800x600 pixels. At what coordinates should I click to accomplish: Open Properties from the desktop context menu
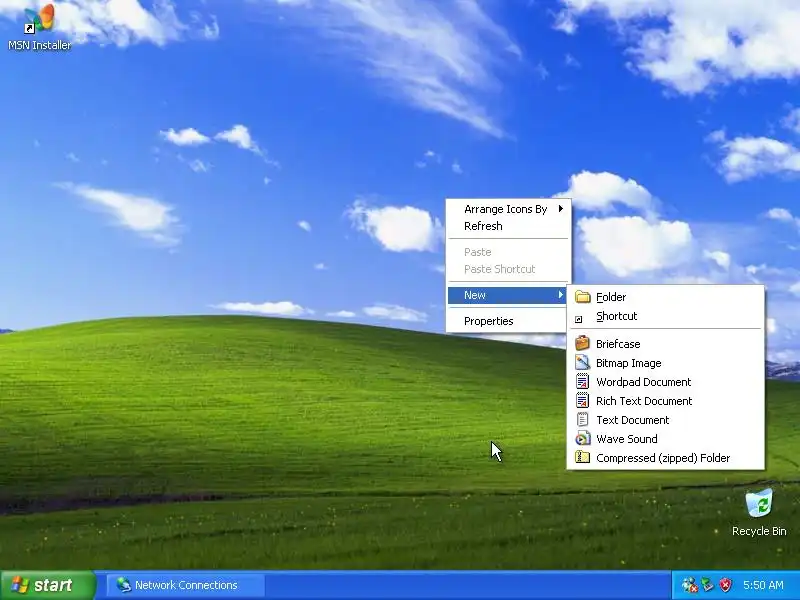(509, 321)
